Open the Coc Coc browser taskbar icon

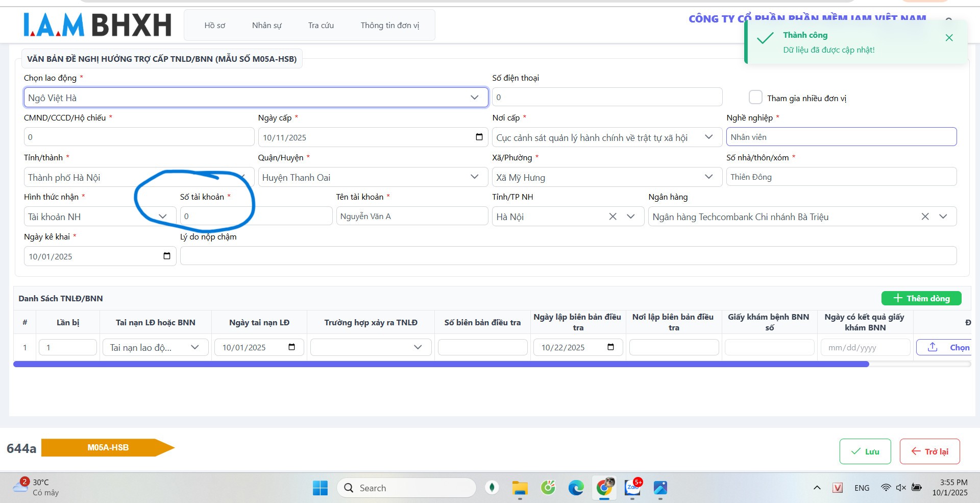coord(548,488)
